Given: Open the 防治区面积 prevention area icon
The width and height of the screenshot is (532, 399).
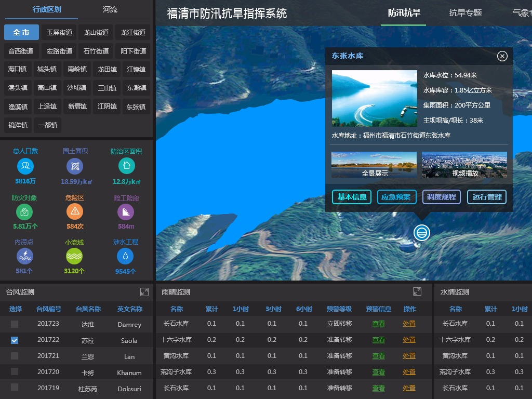Looking at the screenshot, I should (x=126, y=166).
